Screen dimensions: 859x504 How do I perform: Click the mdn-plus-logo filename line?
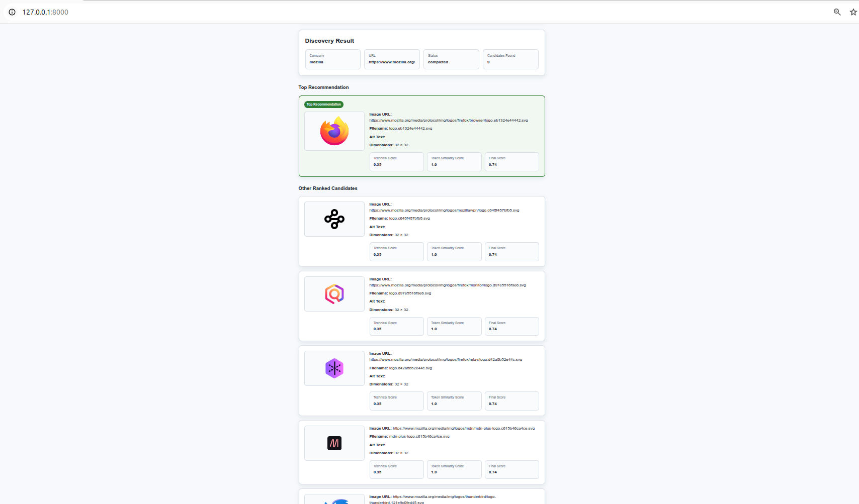(x=409, y=437)
